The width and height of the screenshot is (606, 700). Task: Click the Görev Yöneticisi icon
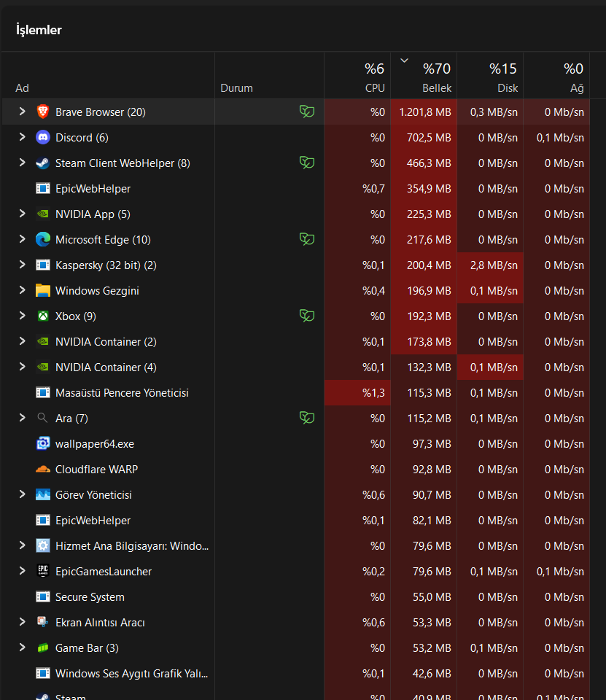(43, 494)
